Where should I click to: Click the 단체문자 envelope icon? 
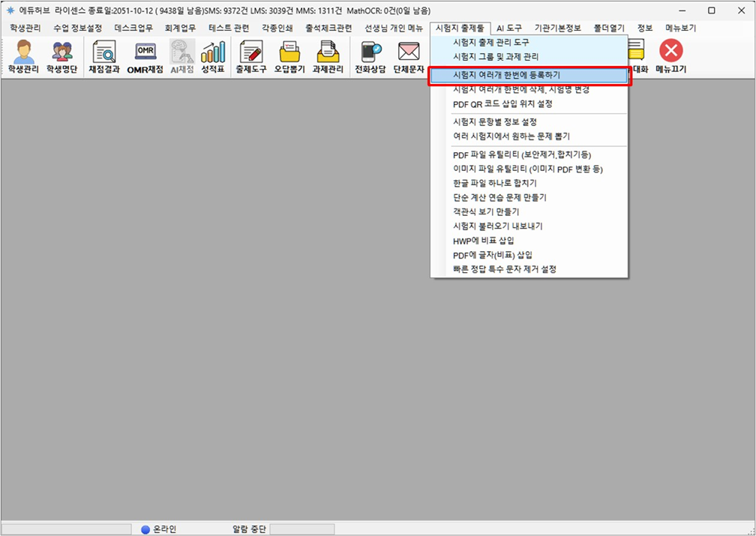tap(408, 57)
